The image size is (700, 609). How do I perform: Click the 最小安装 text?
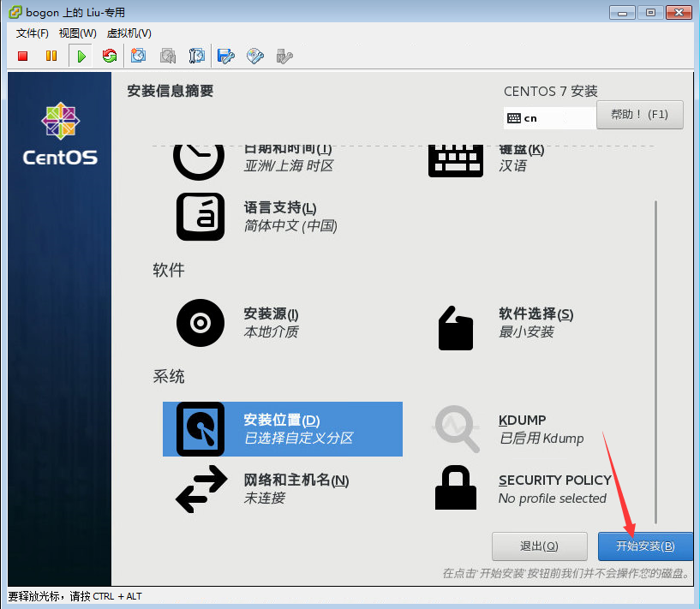[x=526, y=332]
